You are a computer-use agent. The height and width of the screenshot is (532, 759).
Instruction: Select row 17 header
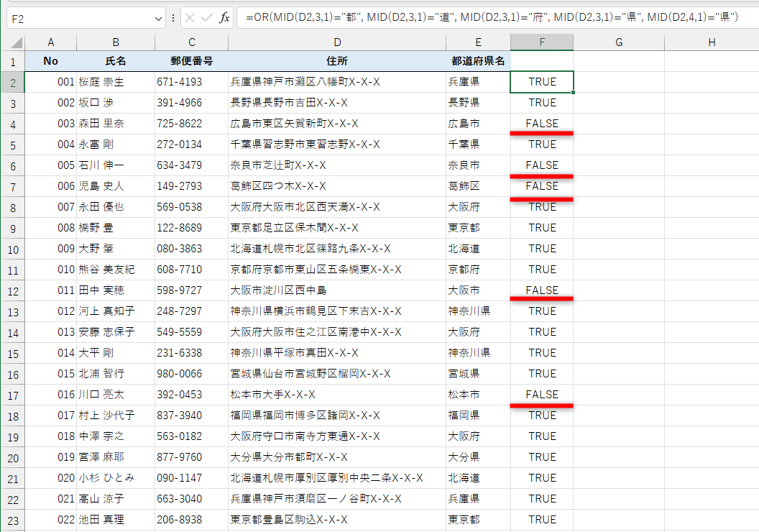point(13,395)
